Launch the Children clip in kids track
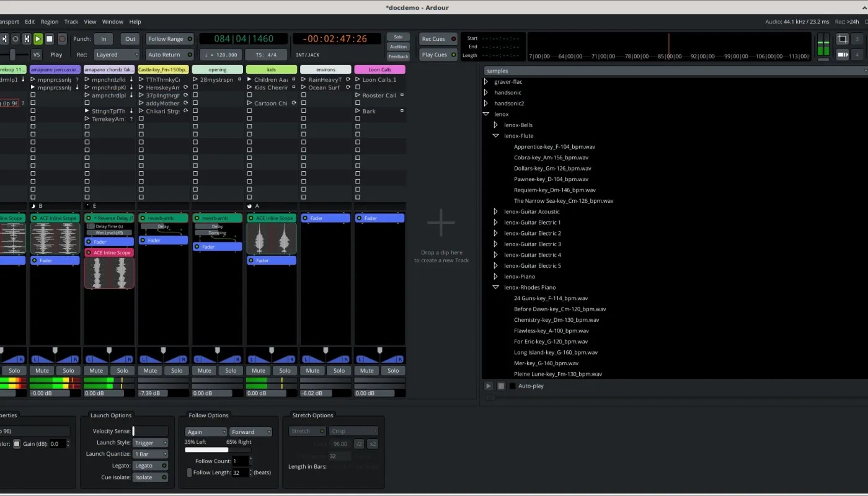The width and height of the screenshot is (868, 496). coord(249,79)
